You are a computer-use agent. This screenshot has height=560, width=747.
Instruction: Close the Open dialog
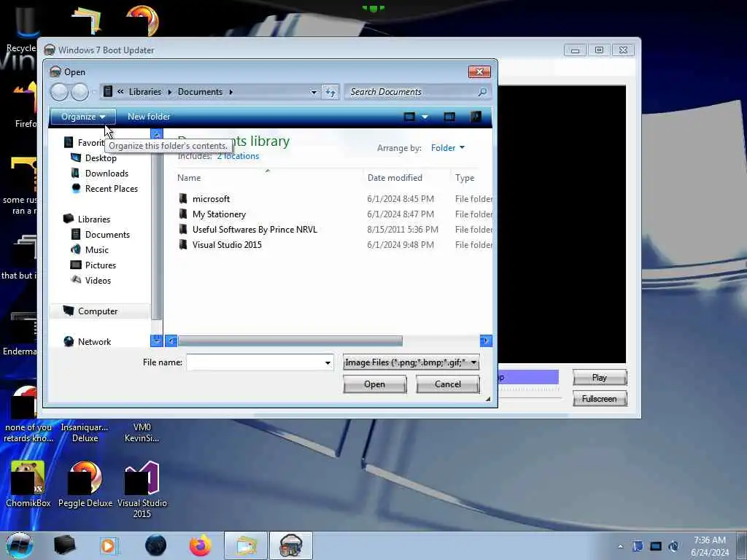pos(479,72)
